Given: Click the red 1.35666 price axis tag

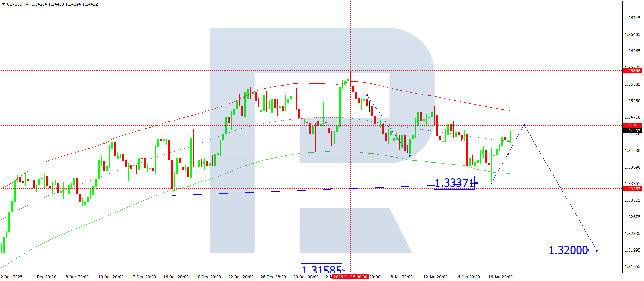Looking at the screenshot, I should coord(632,71).
